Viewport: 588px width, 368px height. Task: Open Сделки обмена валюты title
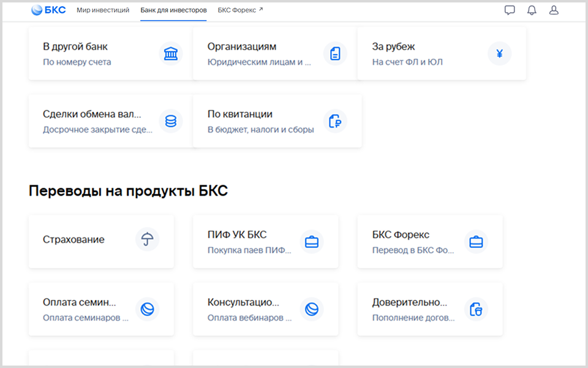(92, 114)
